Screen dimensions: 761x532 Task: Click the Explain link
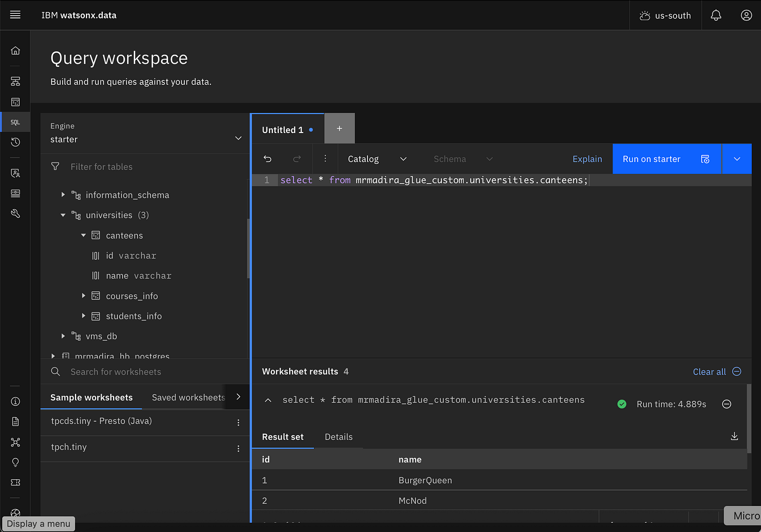coord(587,159)
